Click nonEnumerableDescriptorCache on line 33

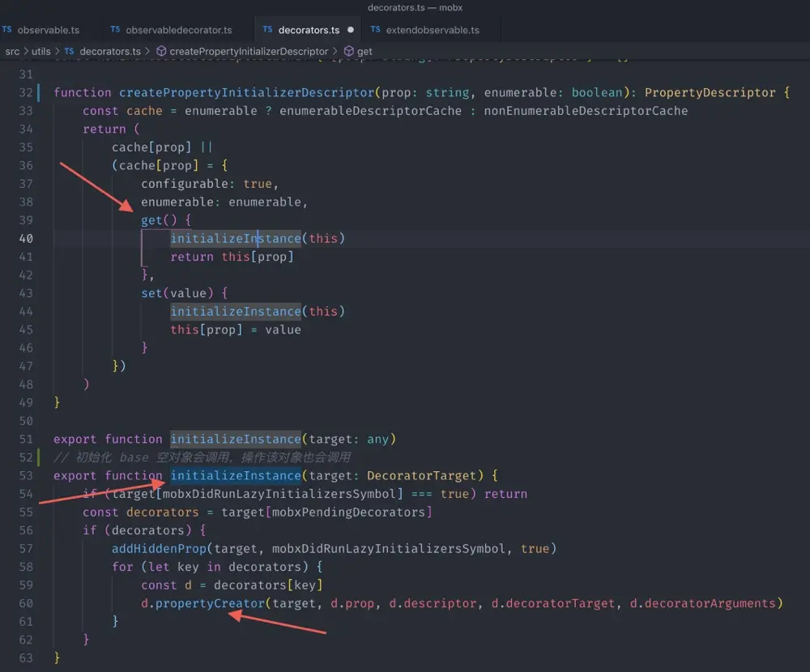pos(586,111)
